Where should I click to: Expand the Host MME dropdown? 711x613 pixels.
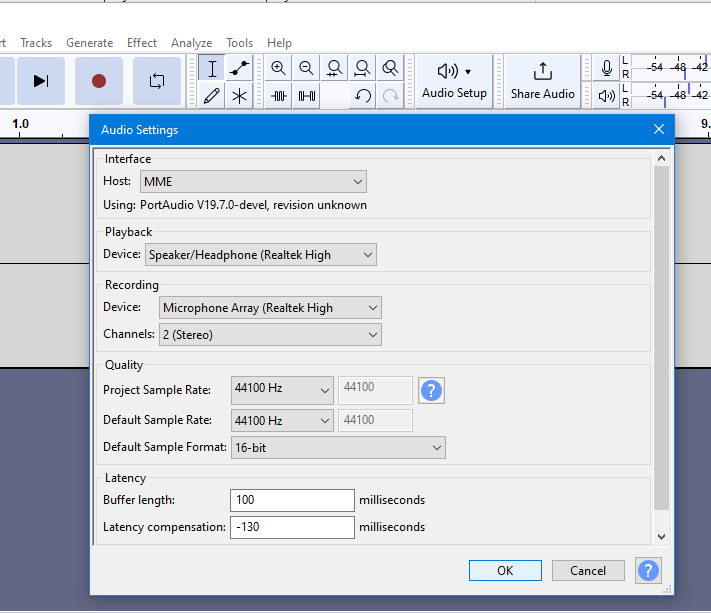tap(253, 181)
